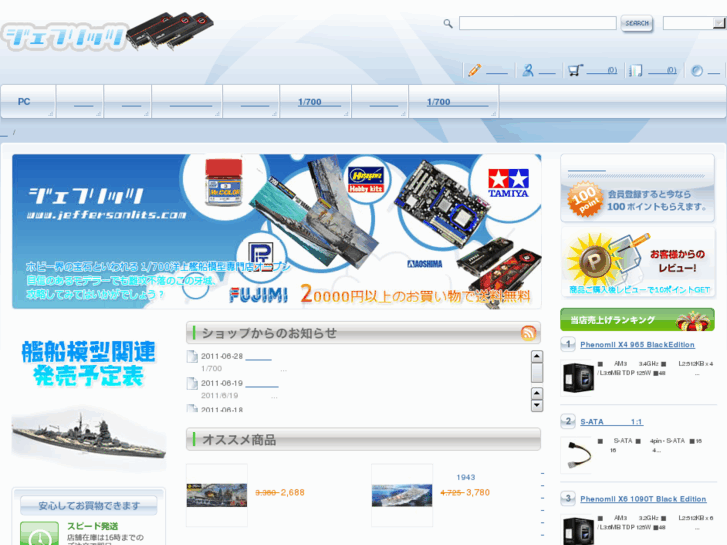
Task: Click the recommended product thumbnail priced 2,688
Action: (217, 495)
